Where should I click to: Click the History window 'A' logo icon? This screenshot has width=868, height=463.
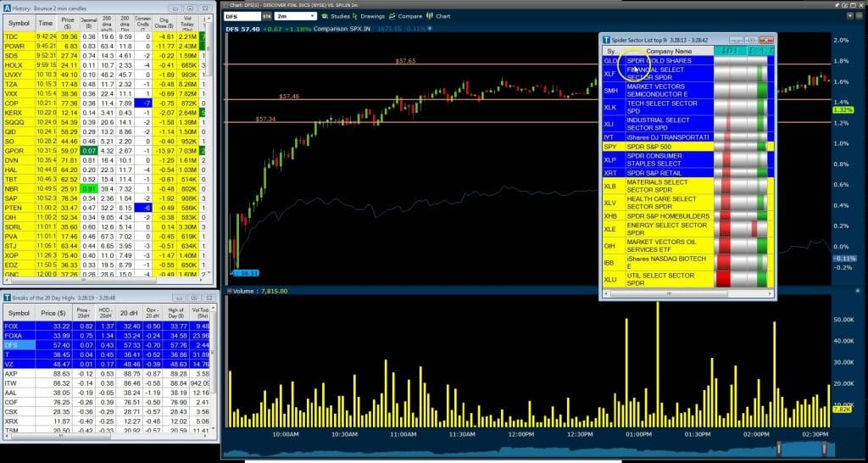click(7, 8)
